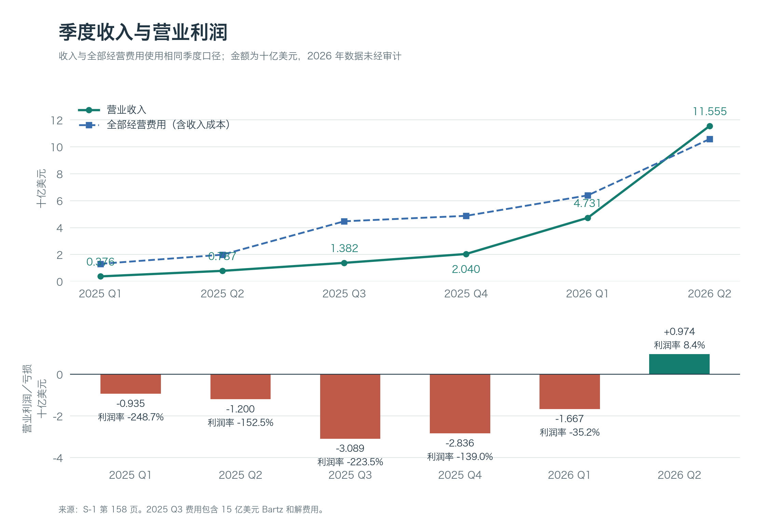Select the revenue data label 11.555
Screen dimensions: 779x532
click(710, 111)
